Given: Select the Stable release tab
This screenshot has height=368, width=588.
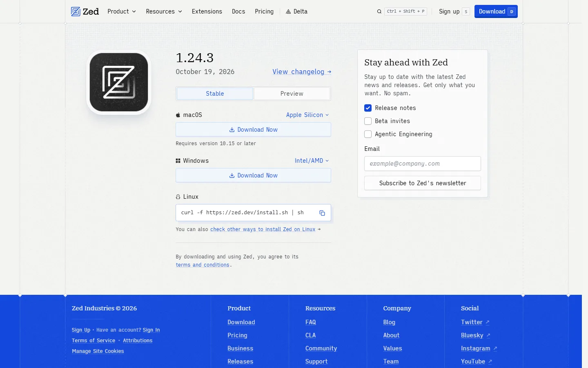Looking at the screenshot, I should (215, 94).
